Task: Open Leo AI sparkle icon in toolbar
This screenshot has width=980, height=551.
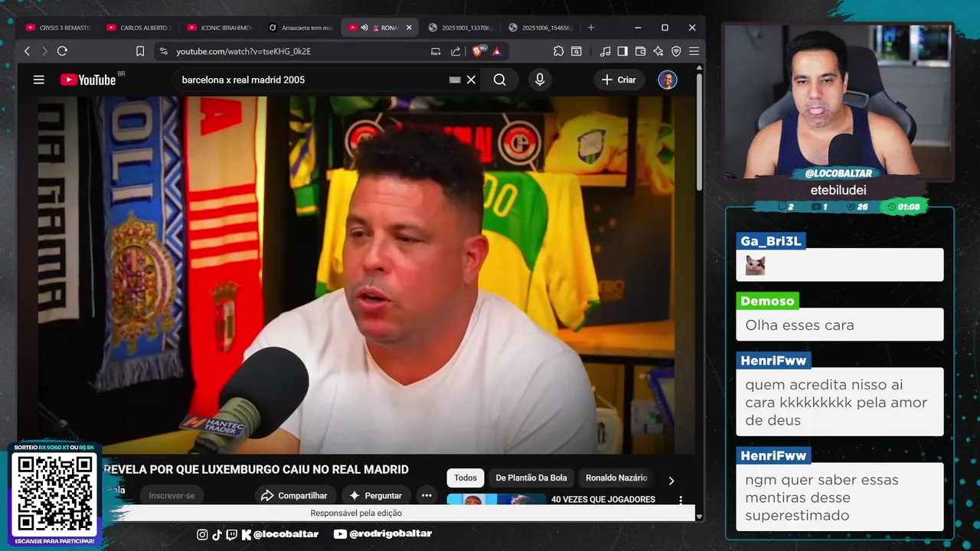Action: [658, 51]
